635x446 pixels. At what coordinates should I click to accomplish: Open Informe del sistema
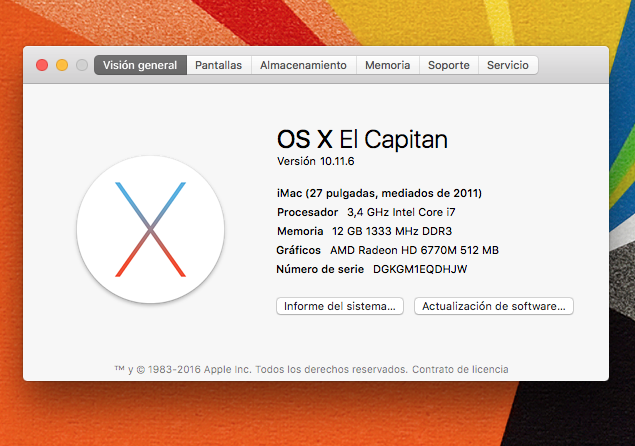pyautogui.click(x=341, y=306)
